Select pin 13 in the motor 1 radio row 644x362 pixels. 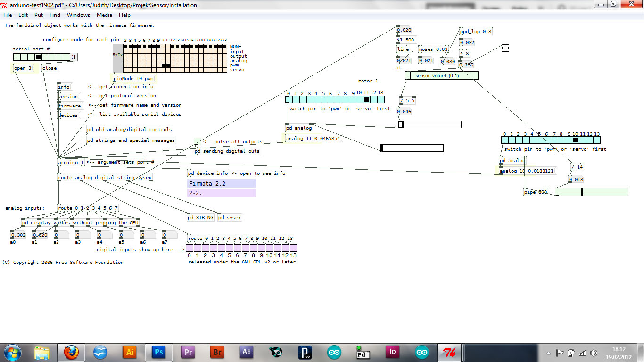380,99
